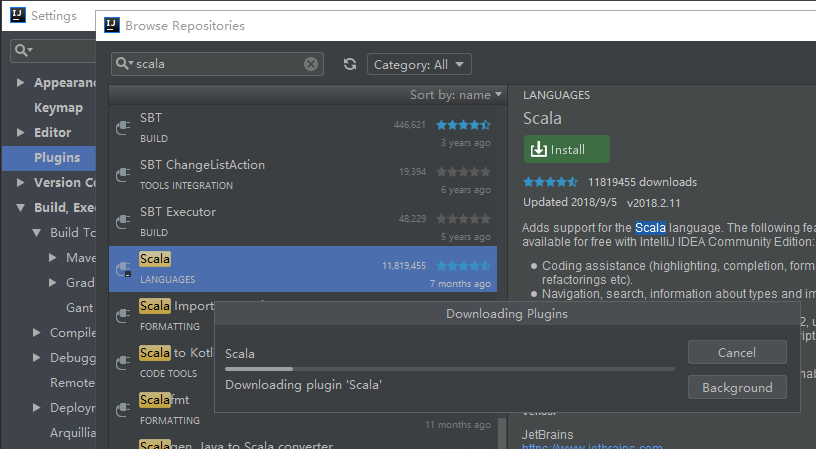Click the JetBrains vendor name
The height and width of the screenshot is (449, 816).
pos(547,434)
